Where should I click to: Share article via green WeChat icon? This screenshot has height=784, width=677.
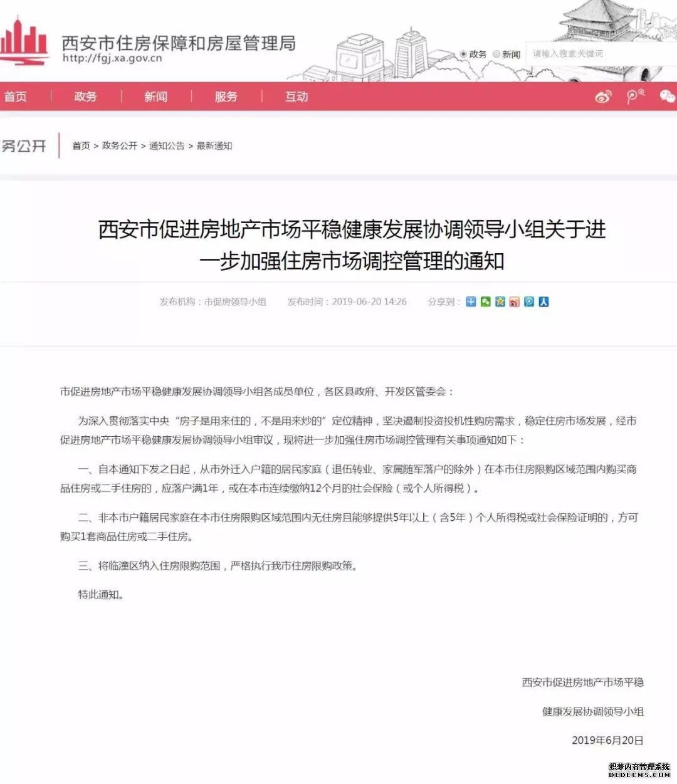point(485,302)
